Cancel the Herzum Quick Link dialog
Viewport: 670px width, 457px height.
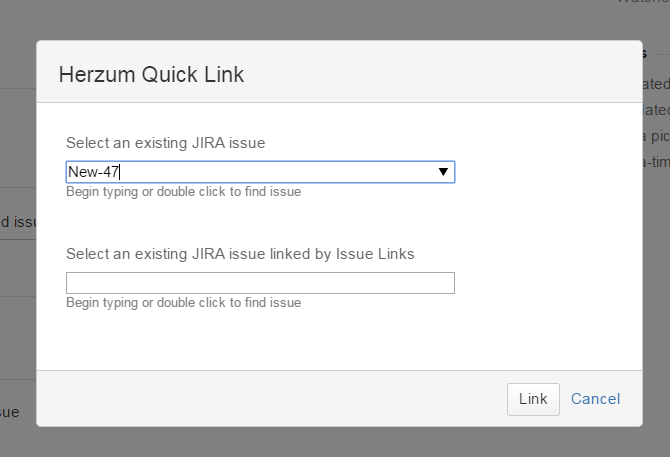tap(595, 399)
